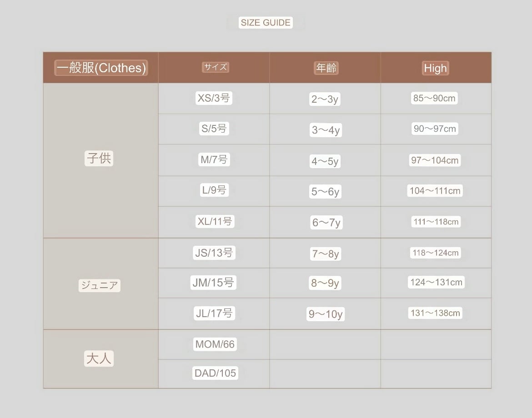
Task: Select the MOM/66 size cell
Action: (215, 344)
